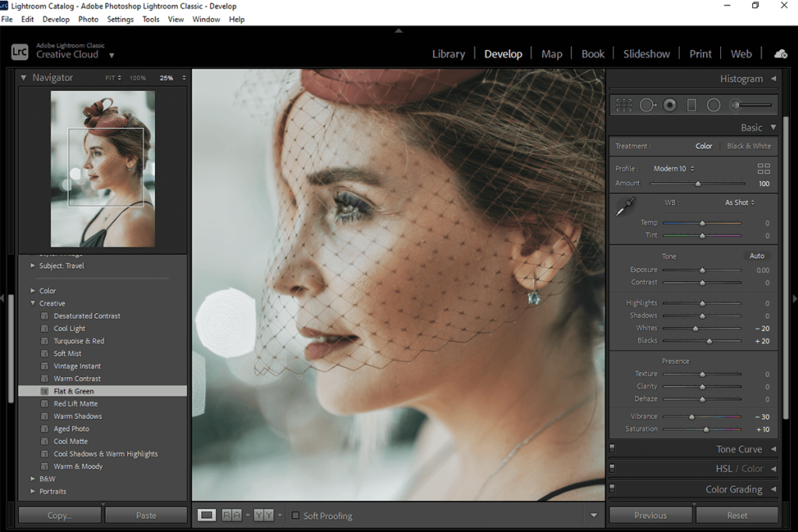Image resolution: width=798 pixels, height=532 pixels.
Task: Select the Healing spot removal tool
Action: [x=648, y=104]
